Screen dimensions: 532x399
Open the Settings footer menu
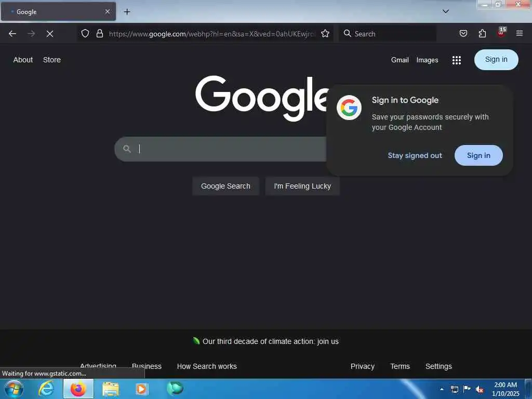pos(438,366)
